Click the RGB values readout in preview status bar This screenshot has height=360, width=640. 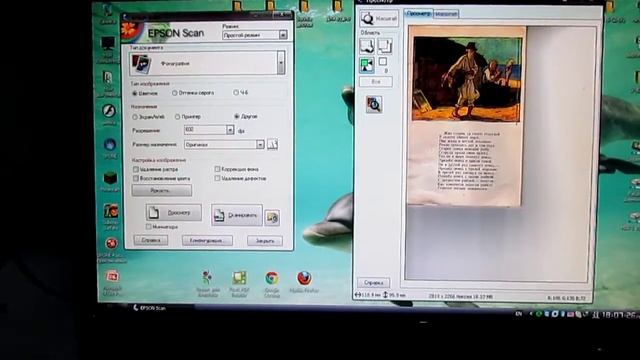pyautogui.click(x=566, y=298)
